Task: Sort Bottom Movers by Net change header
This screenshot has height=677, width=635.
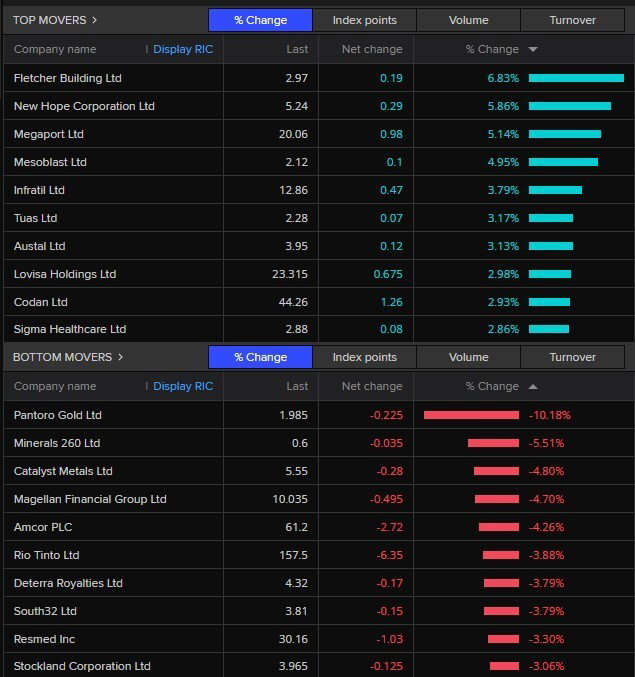Action: [x=372, y=386]
